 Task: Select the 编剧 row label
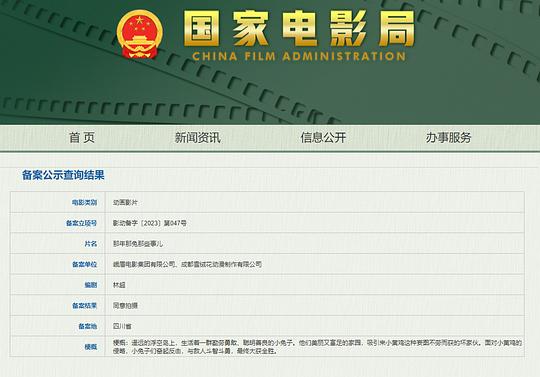point(91,285)
